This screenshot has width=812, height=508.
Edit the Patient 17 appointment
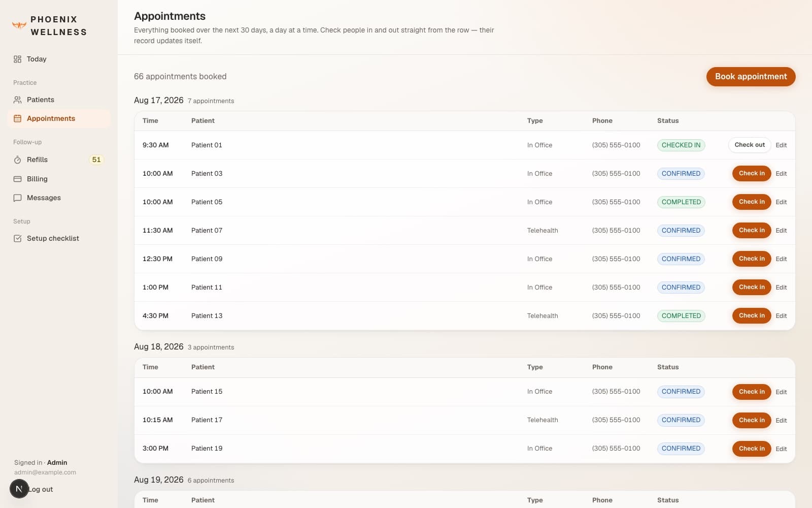[x=781, y=420]
